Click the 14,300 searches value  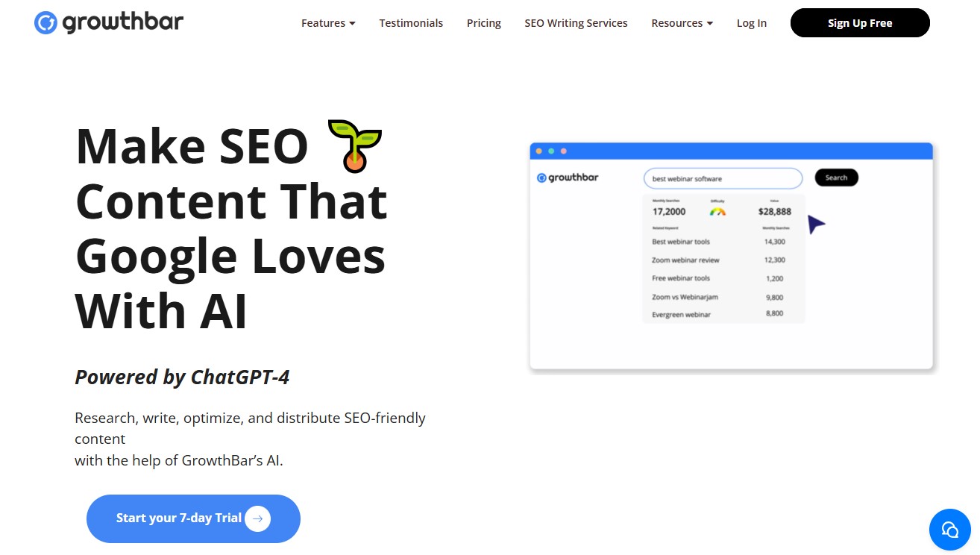click(775, 242)
